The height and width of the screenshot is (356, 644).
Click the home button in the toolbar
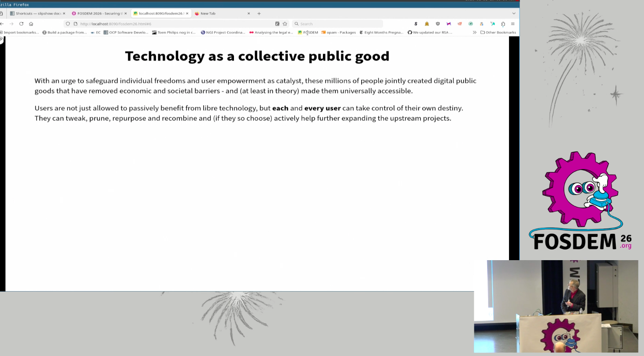(31, 24)
